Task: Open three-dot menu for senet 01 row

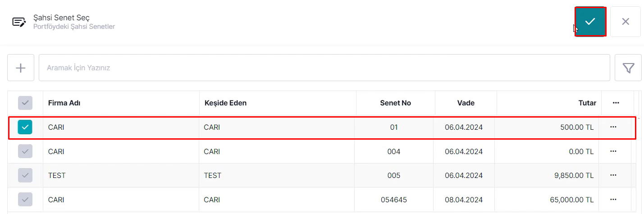Action: point(613,127)
